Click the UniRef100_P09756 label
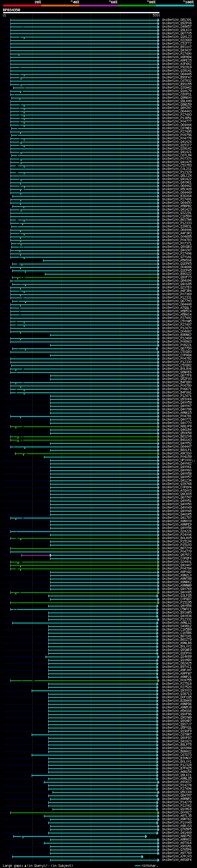This screenshot has width=197, height=868. pos(177,135)
